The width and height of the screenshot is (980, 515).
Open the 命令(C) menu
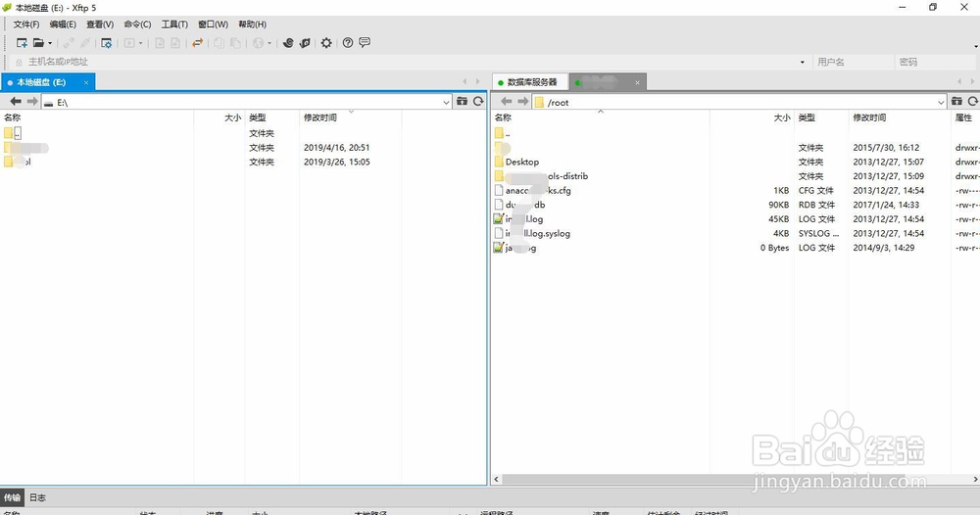click(x=137, y=24)
